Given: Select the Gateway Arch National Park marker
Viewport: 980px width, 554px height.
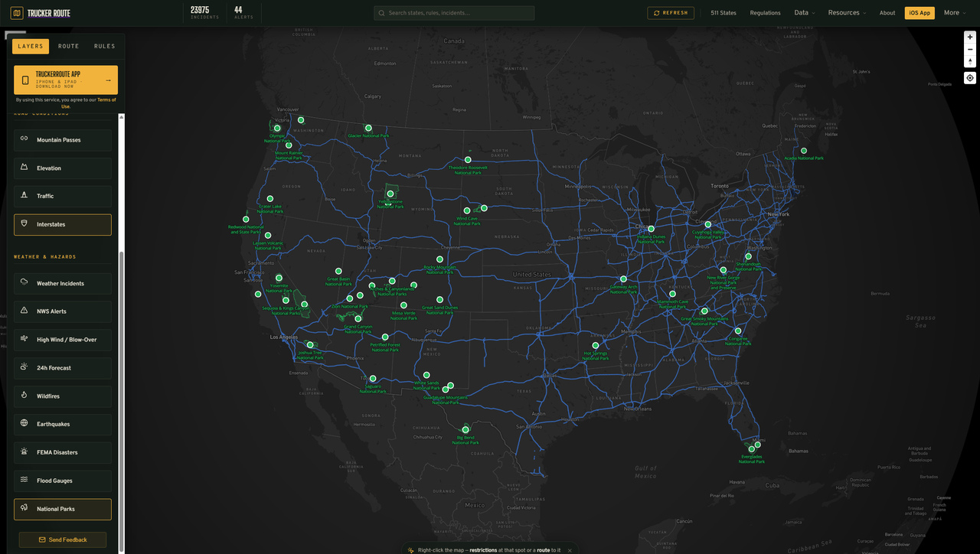Looking at the screenshot, I should [624, 279].
